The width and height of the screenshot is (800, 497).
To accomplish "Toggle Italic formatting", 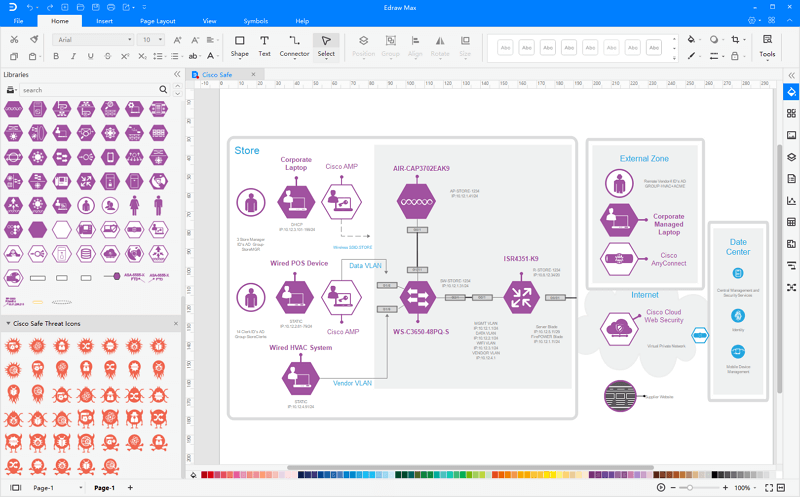I will 73,56.
